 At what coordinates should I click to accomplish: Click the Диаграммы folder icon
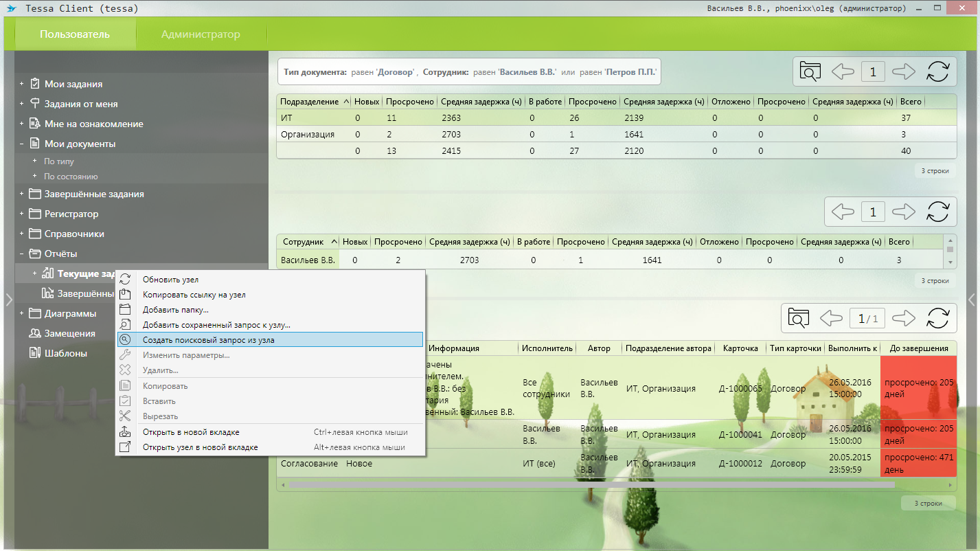pos(35,313)
